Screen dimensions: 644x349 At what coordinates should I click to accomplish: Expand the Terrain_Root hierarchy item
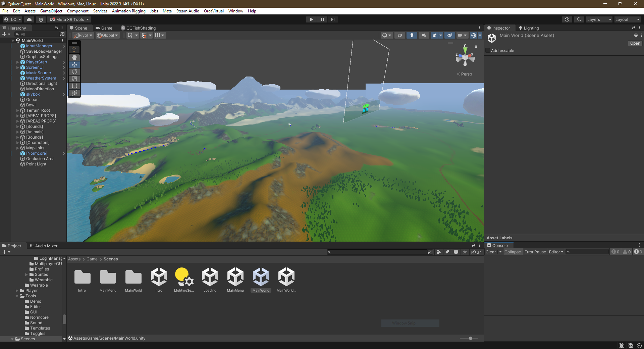(x=18, y=110)
